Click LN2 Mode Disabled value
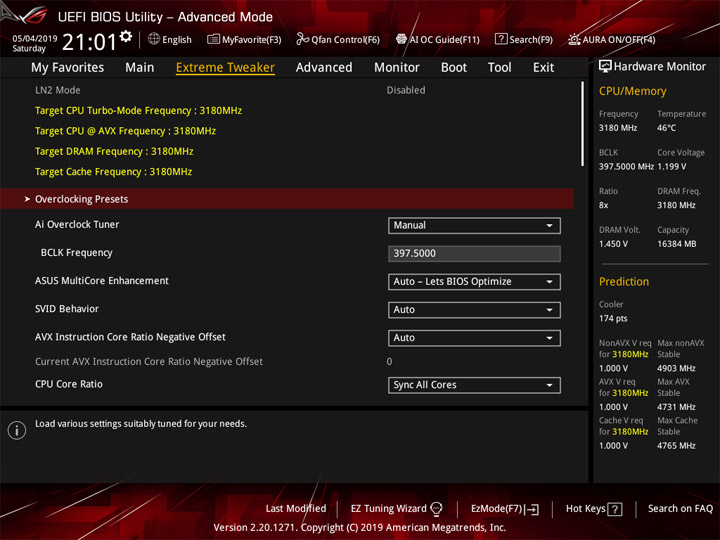Image resolution: width=720 pixels, height=540 pixels. 406,90
